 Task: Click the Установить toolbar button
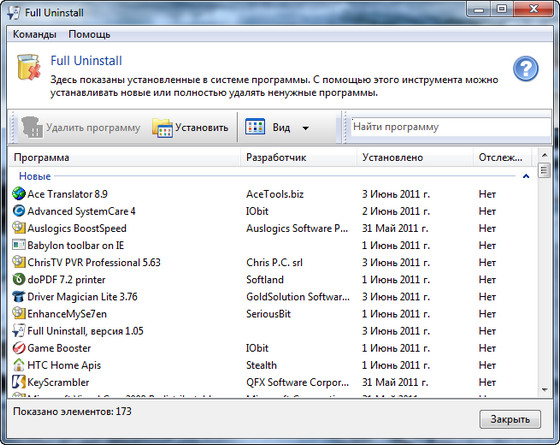(190, 128)
